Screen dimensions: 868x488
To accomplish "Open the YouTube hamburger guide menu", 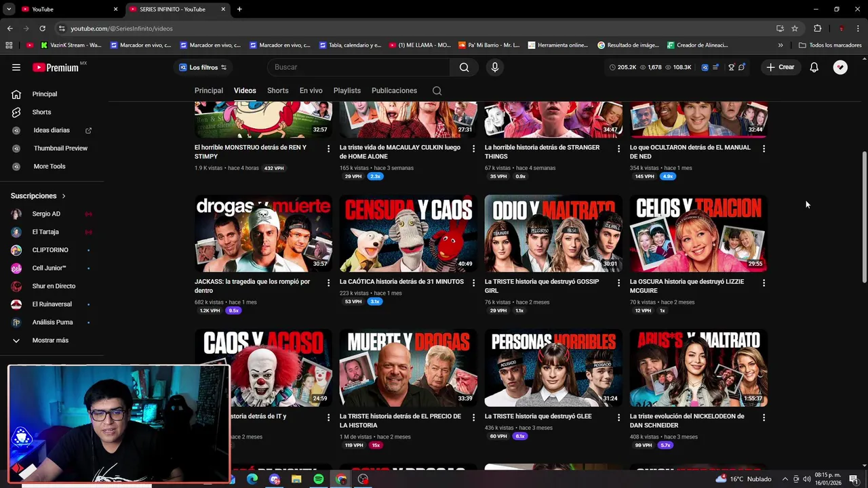I will pyautogui.click(x=16, y=67).
